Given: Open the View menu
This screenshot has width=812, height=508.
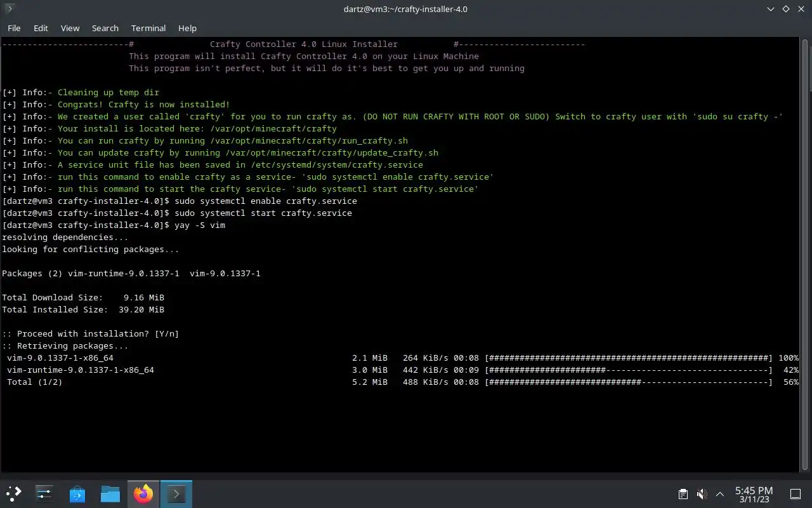Looking at the screenshot, I should pos(70,28).
